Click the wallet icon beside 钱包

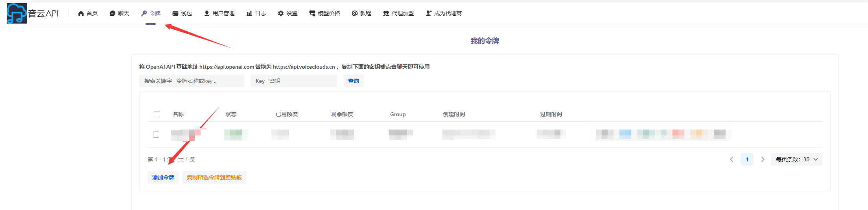coord(175,13)
